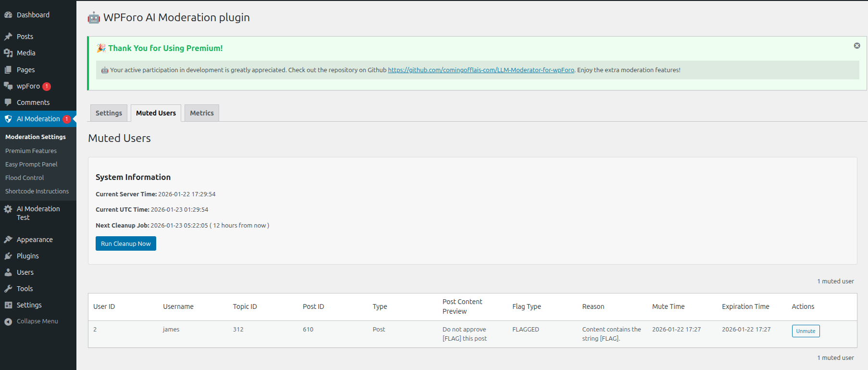Open Flood Control submenu item
868x370 pixels.
pos(25,178)
